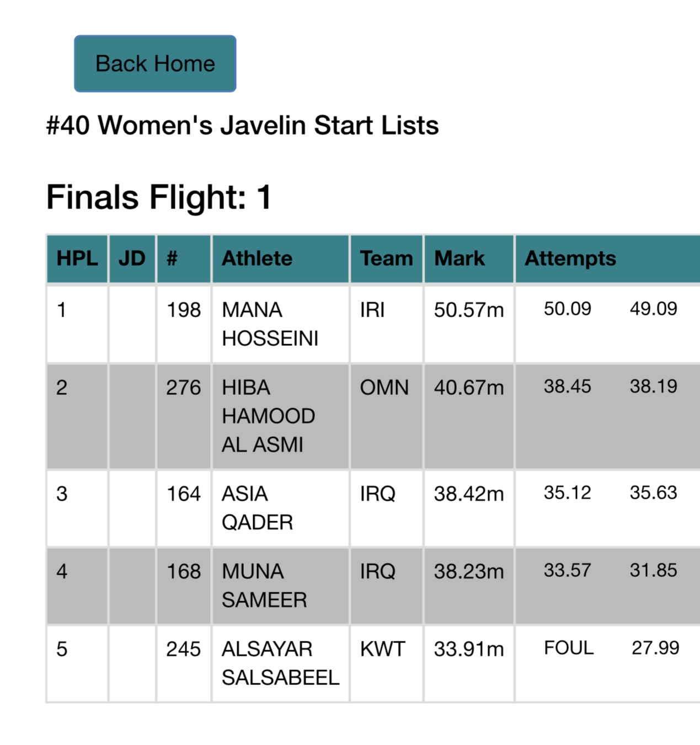Select the HPL column header
This screenshot has height=745, width=700.
[x=77, y=259]
